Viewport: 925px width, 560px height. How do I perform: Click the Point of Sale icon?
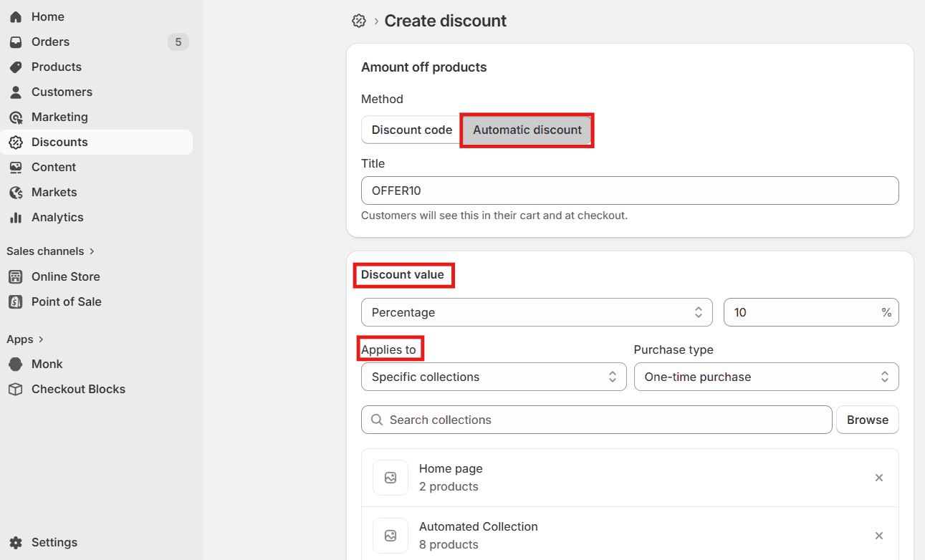point(16,301)
